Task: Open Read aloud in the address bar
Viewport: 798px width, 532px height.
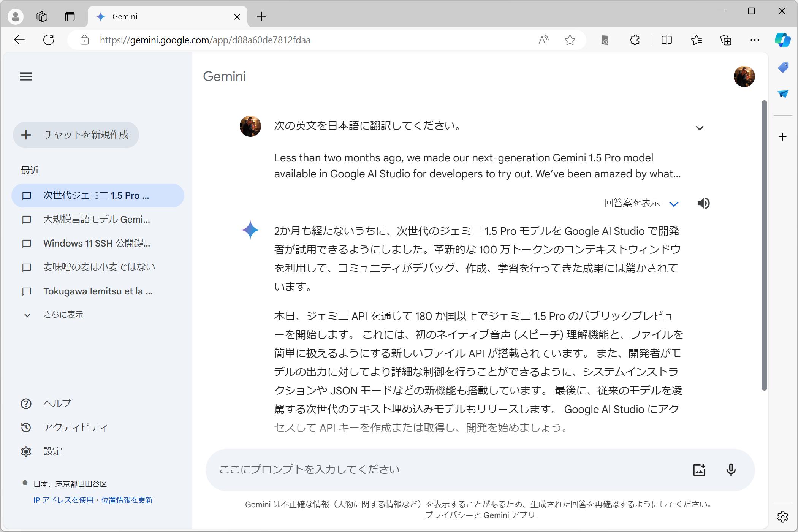Action: [543, 40]
